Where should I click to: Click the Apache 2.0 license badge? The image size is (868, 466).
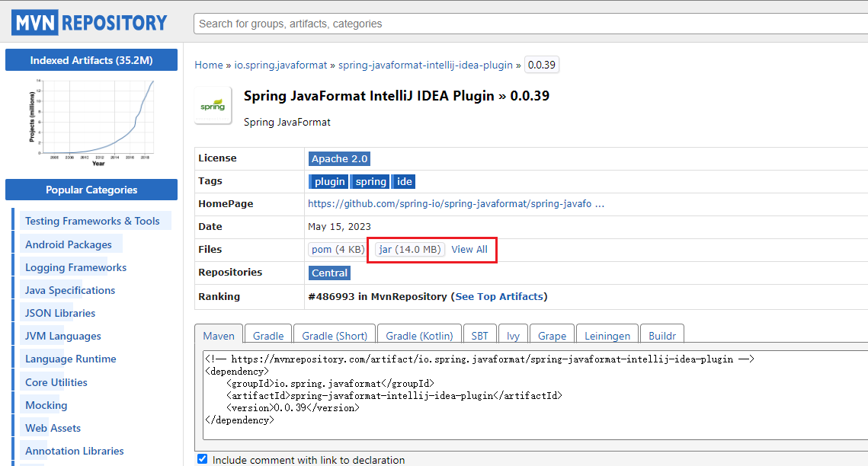pos(339,158)
